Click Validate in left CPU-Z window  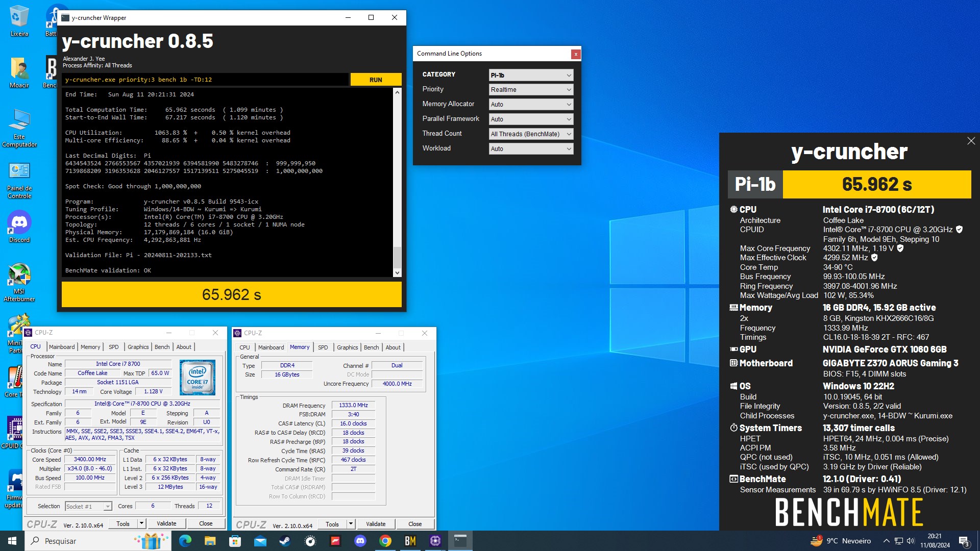coord(166,523)
